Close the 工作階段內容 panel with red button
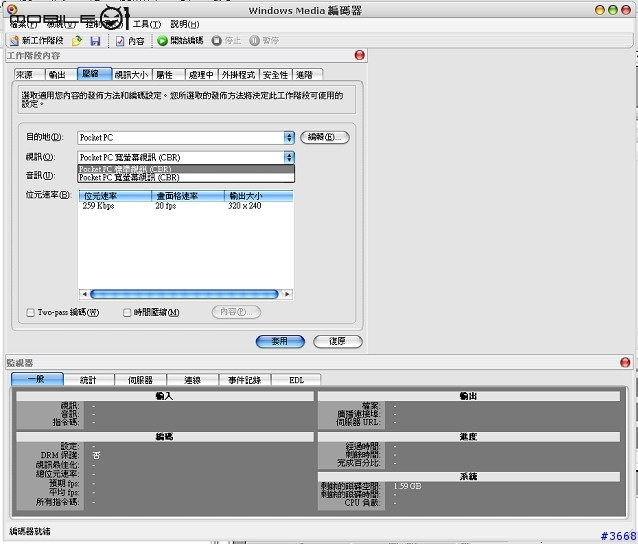 (x=360, y=55)
